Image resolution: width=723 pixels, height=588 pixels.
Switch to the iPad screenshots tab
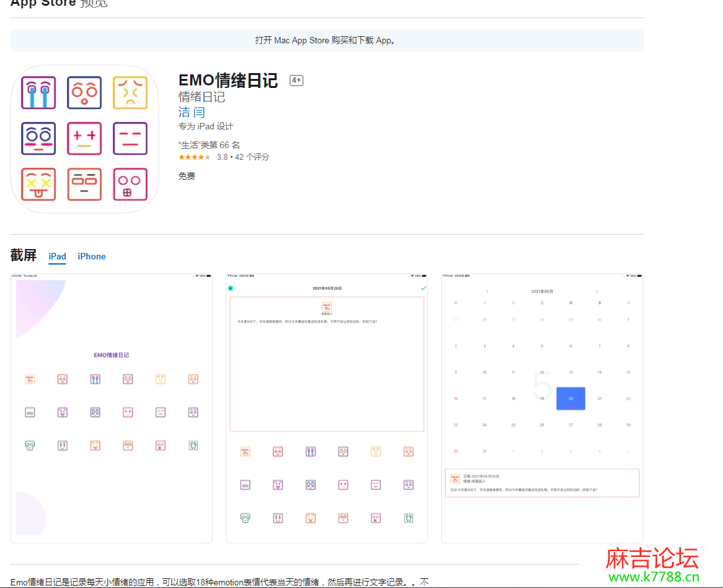point(57,256)
